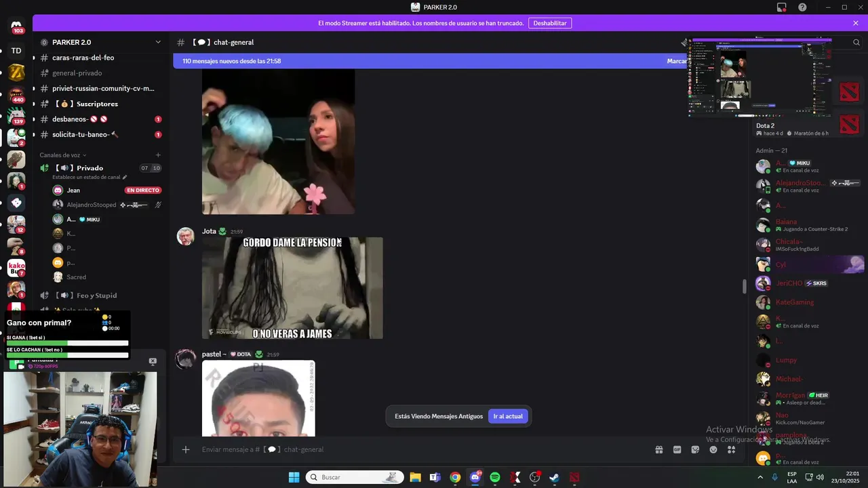Screen dimensions: 868x488
Task: Open Discord from the taskbar
Action: 475,477
